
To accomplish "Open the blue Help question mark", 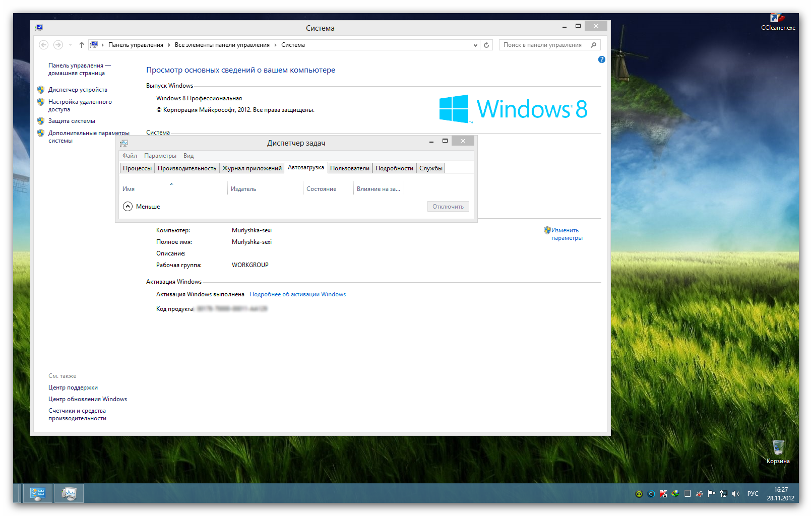I will [601, 59].
